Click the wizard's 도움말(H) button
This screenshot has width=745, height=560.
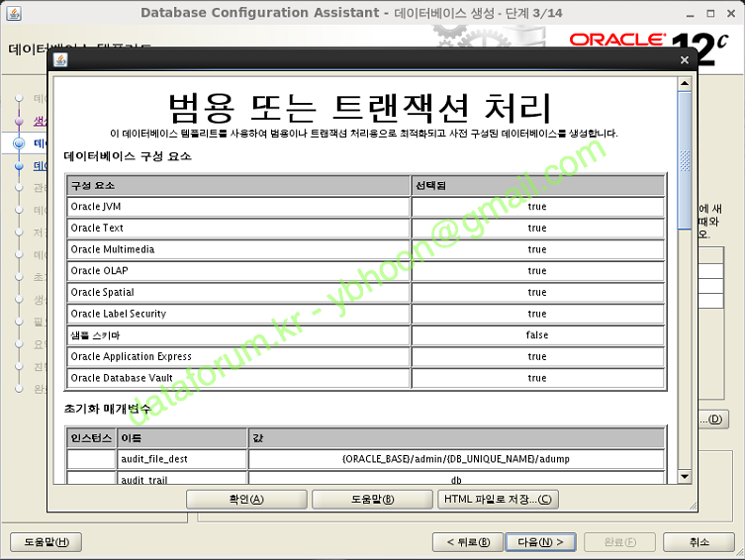click(45, 542)
